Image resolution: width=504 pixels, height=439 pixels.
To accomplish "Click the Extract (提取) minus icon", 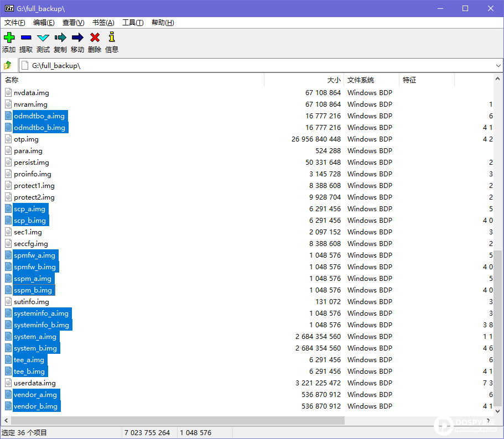I will coord(26,38).
